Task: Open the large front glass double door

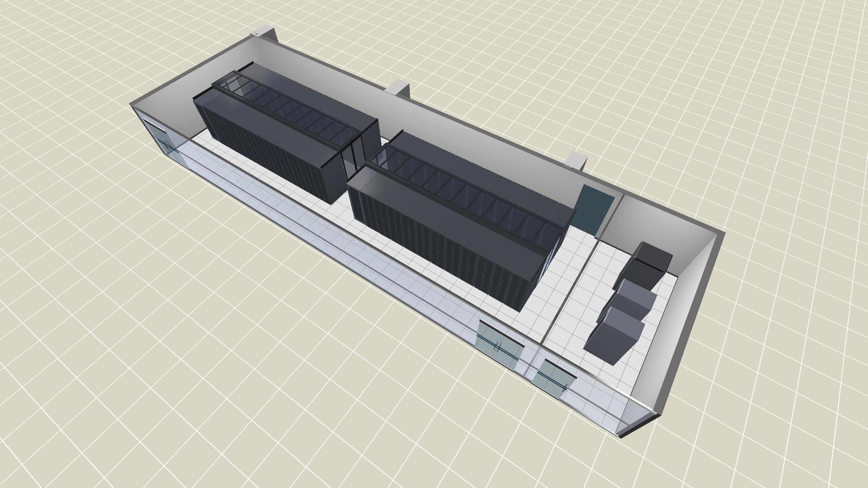Action: point(498,347)
